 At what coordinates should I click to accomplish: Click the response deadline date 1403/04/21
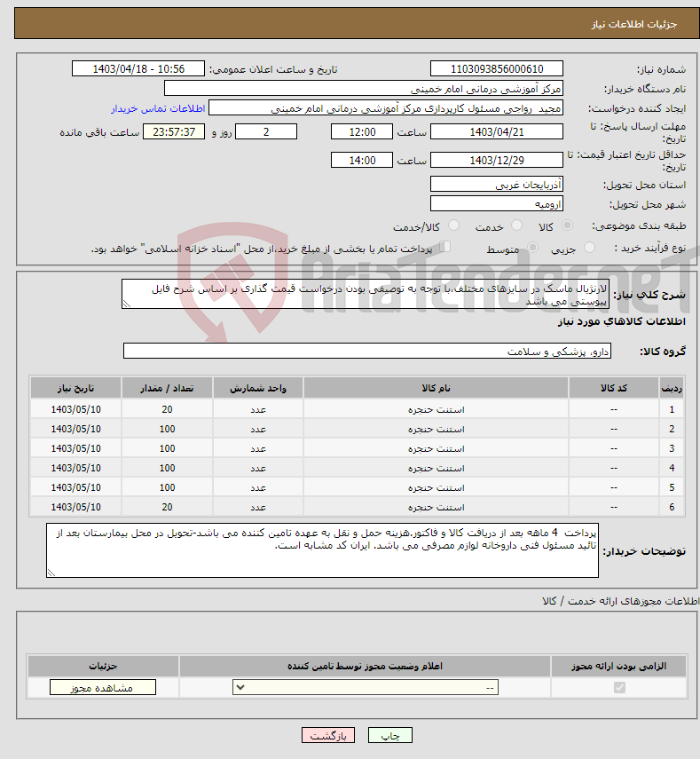pos(497,131)
